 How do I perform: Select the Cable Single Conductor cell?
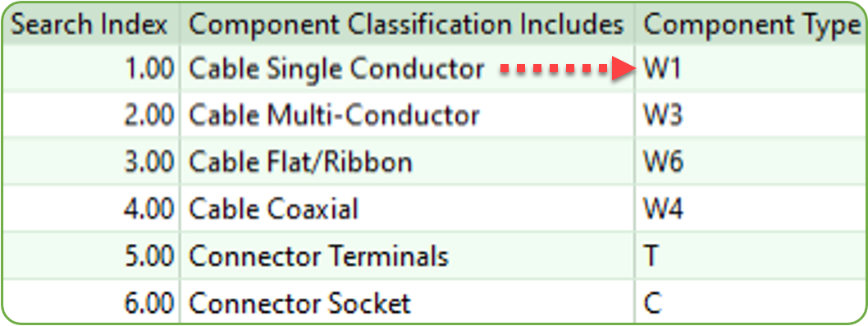point(407,69)
